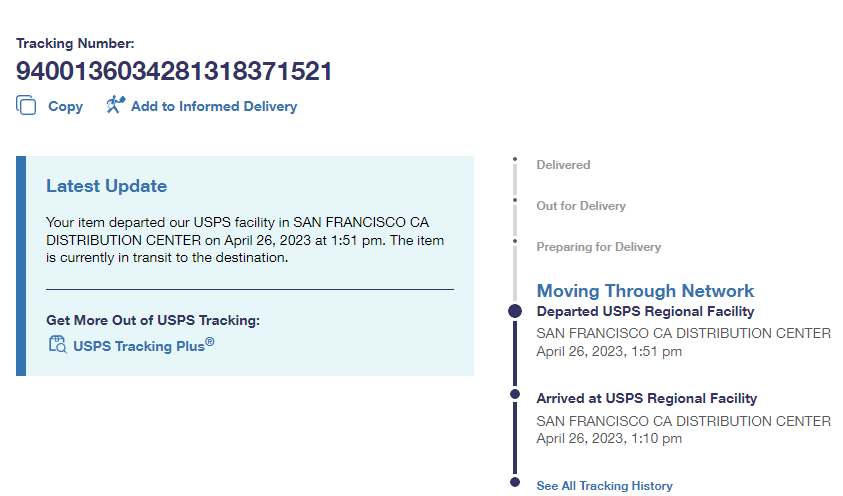Viewport: 843px width, 496px height.
Task: Expand See All Tracking History
Action: click(x=604, y=486)
